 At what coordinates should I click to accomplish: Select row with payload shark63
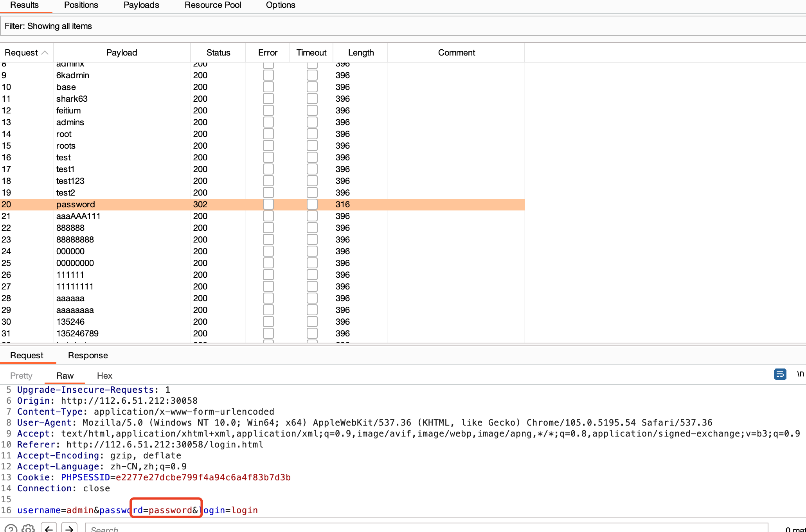pos(262,99)
